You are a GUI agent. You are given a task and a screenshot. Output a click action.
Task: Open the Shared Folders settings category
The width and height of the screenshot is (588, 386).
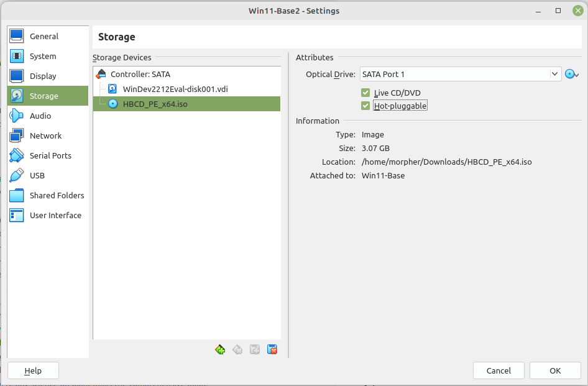57,195
